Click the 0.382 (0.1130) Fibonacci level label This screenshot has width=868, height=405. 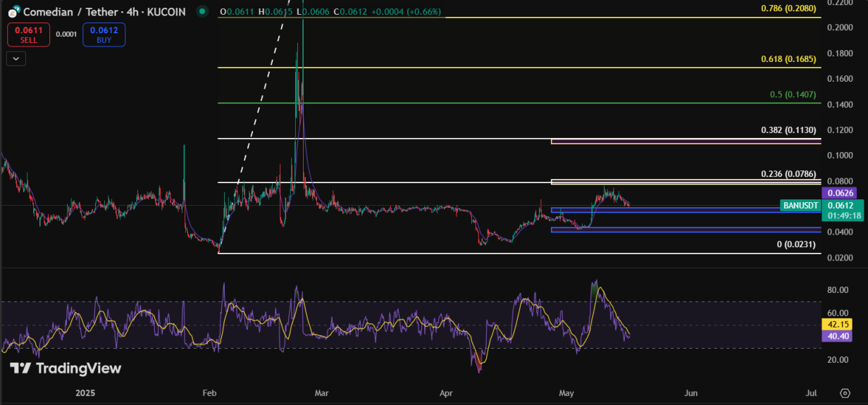point(790,130)
